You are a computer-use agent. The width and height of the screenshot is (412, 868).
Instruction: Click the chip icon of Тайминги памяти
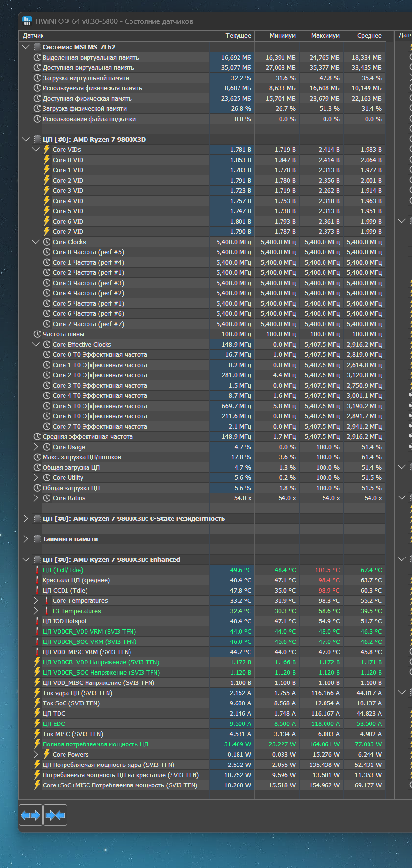click(x=37, y=539)
